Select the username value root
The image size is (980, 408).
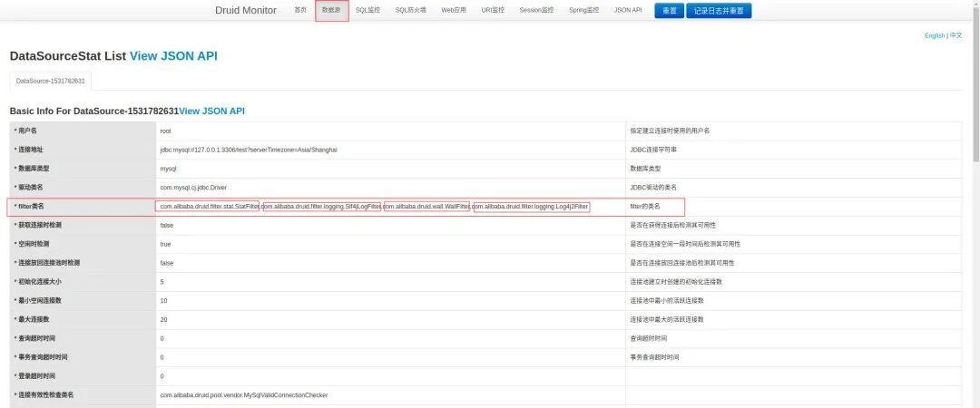[166, 131]
